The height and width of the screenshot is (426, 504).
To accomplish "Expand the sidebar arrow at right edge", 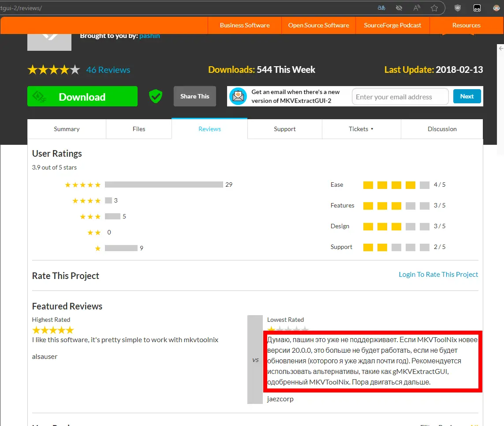I will 501,48.
